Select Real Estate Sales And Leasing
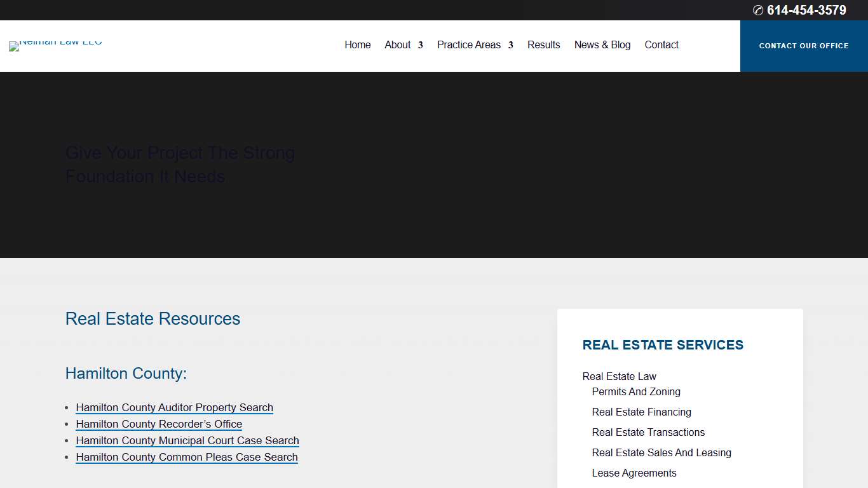 (661, 452)
